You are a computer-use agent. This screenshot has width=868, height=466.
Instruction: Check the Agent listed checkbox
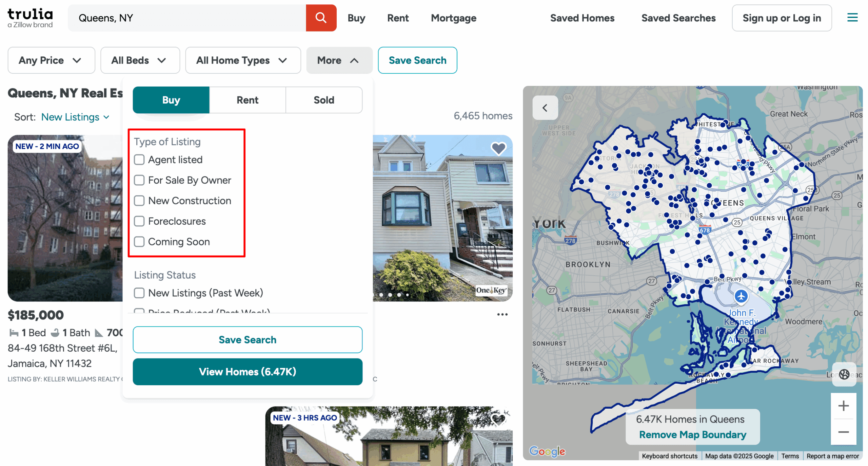pyautogui.click(x=139, y=160)
